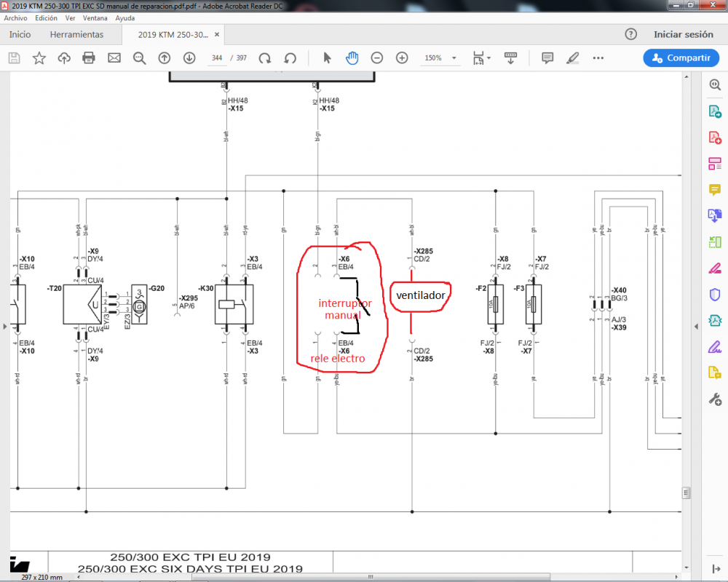Collapse the right tools pane arrow

696,327
